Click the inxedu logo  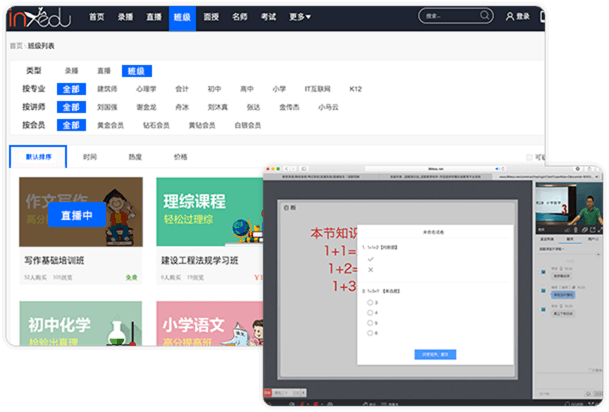click(x=39, y=17)
